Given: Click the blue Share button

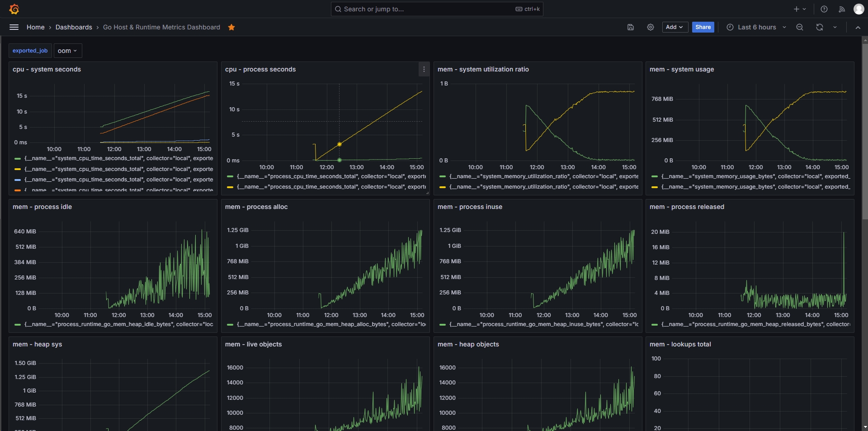Looking at the screenshot, I should pos(703,27).
